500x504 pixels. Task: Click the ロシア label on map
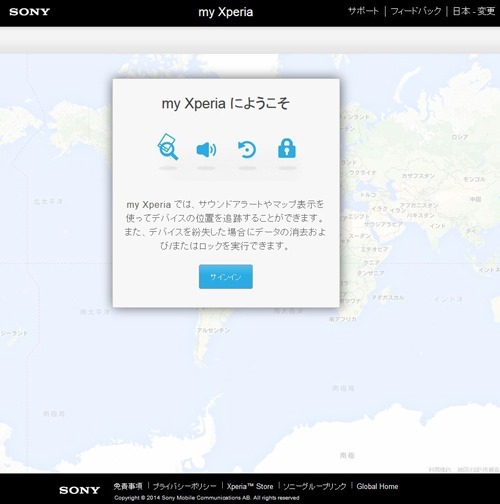point(460,137)
